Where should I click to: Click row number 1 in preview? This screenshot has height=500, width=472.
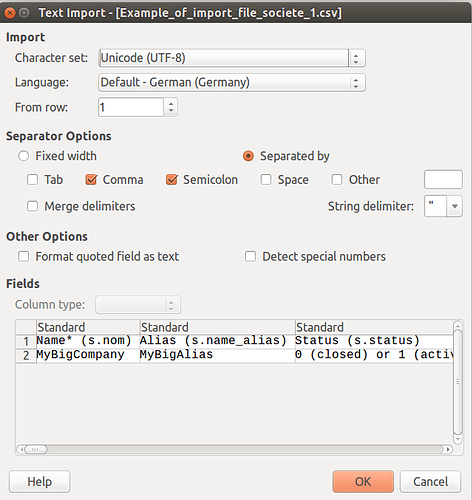(x=26, y=341)
